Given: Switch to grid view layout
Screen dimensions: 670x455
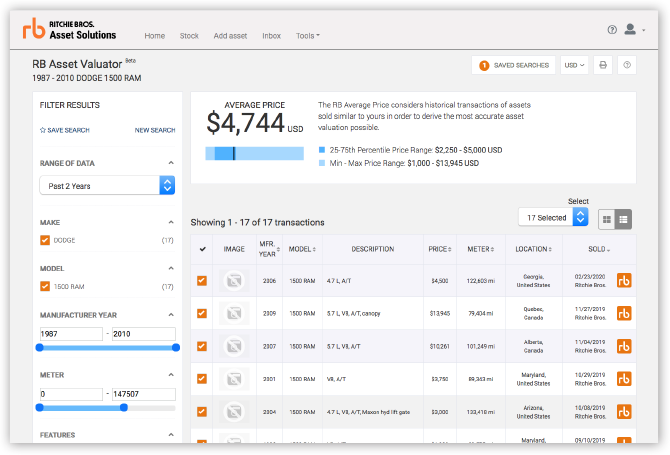Looking at the screenshot, I should click(607, 219).
